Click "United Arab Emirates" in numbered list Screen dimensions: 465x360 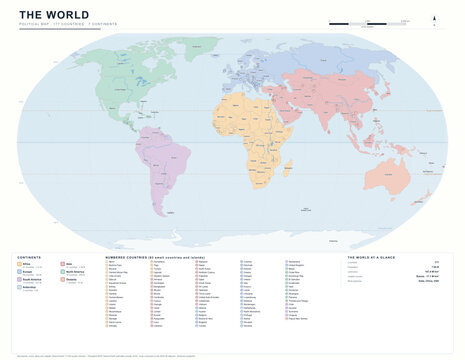tap(209, 297)
